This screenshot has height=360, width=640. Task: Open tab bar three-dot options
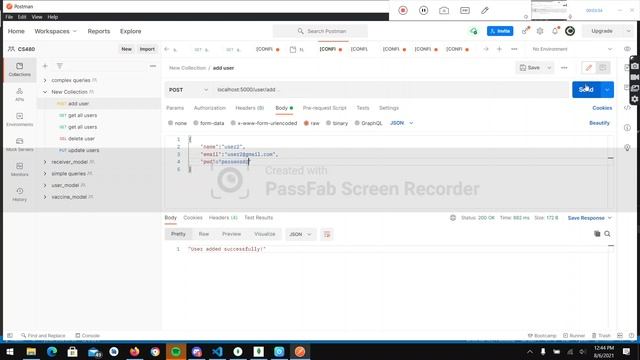click(x=514, y=49)
